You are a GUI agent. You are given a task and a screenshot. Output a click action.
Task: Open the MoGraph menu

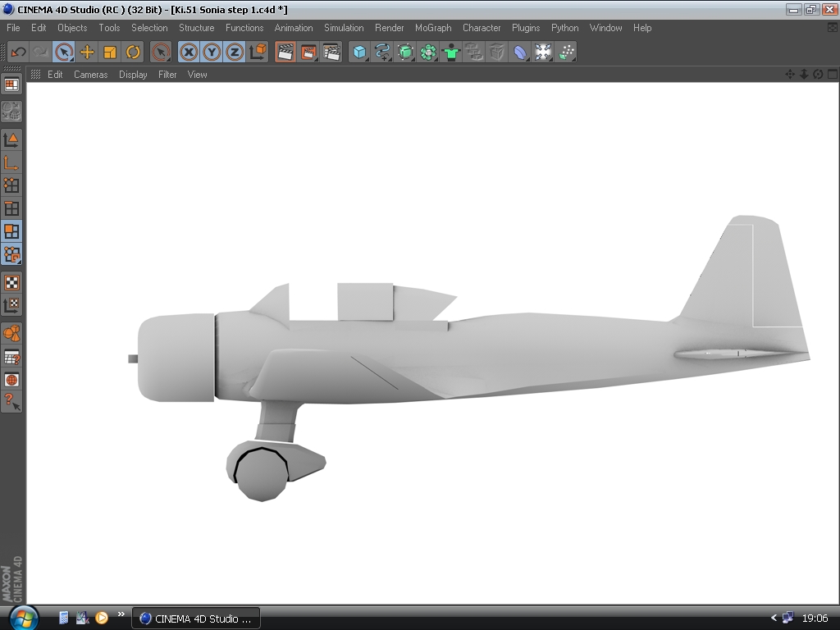(433, 28)
